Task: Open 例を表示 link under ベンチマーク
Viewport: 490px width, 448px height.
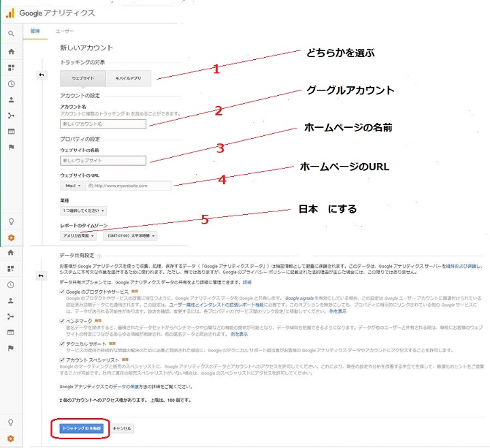Action: 239,334
